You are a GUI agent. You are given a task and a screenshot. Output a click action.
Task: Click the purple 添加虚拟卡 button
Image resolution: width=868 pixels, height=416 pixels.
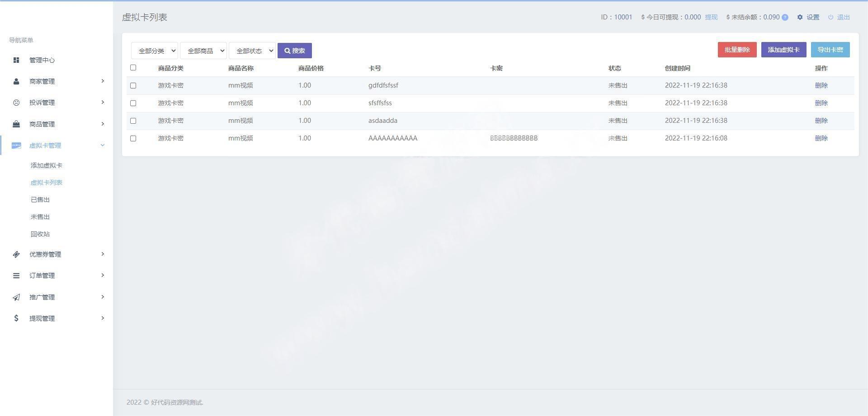click(x=784, y=50)
